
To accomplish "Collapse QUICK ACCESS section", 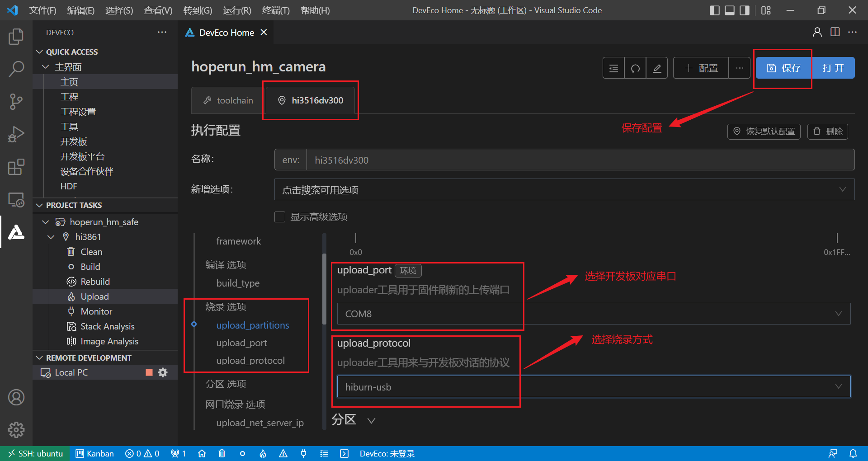I will [x=39, y=52].
